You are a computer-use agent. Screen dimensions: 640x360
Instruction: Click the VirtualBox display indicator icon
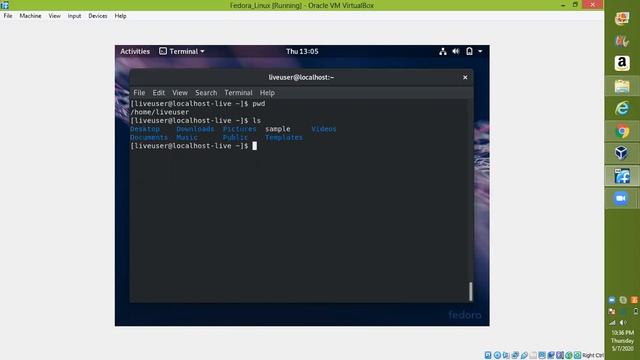[x=542, y=355]
